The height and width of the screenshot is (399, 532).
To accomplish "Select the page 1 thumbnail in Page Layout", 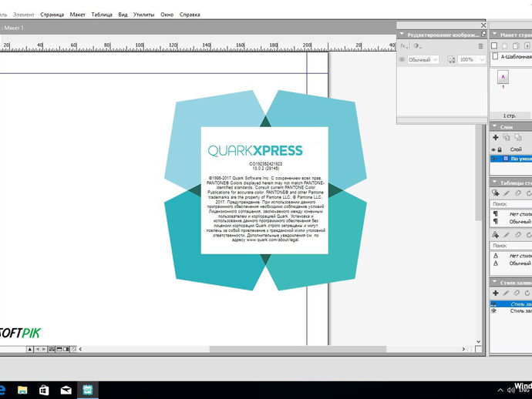I will 503,77.
